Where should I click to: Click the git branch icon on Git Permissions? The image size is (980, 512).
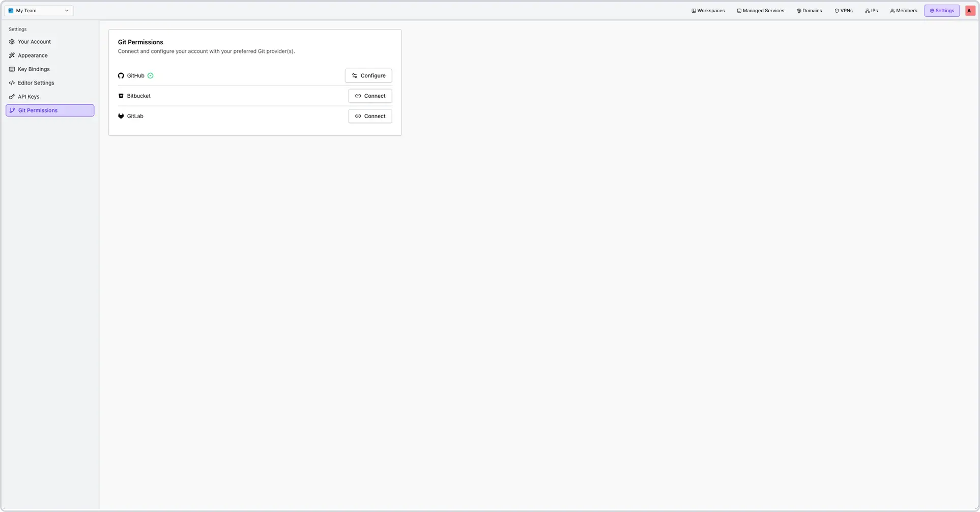pos(12,110)
